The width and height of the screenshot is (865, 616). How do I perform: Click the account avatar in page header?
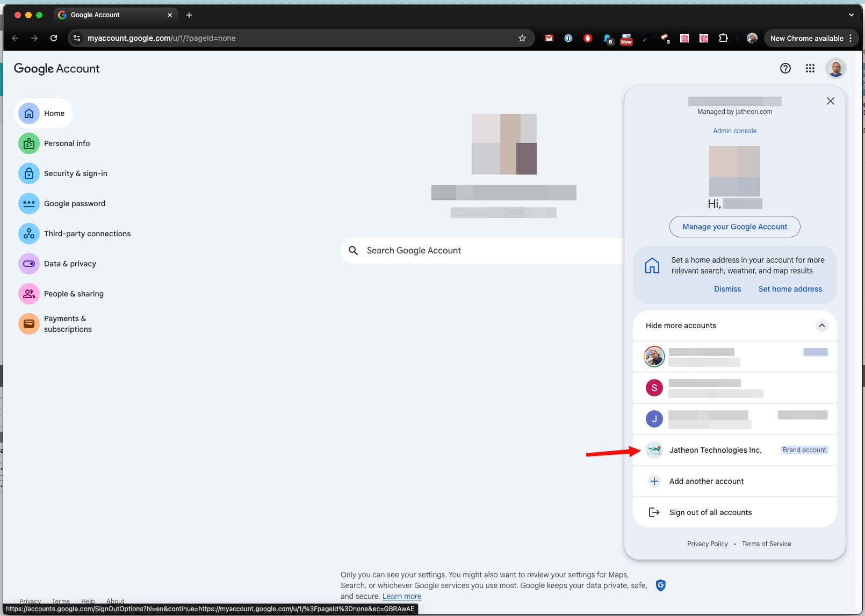coord(836,68)
